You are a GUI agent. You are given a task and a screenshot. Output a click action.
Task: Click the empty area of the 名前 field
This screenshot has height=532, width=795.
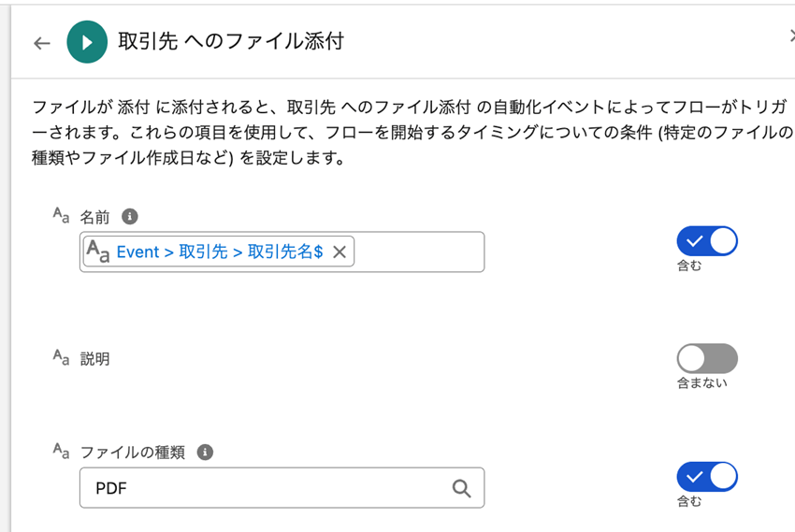click(x=419, y=252)
